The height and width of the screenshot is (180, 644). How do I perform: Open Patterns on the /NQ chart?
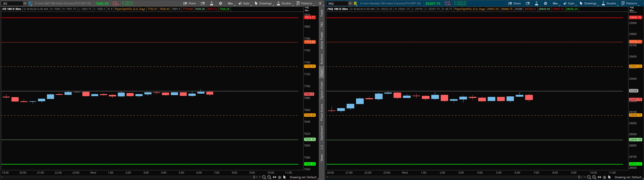point(629,3)
